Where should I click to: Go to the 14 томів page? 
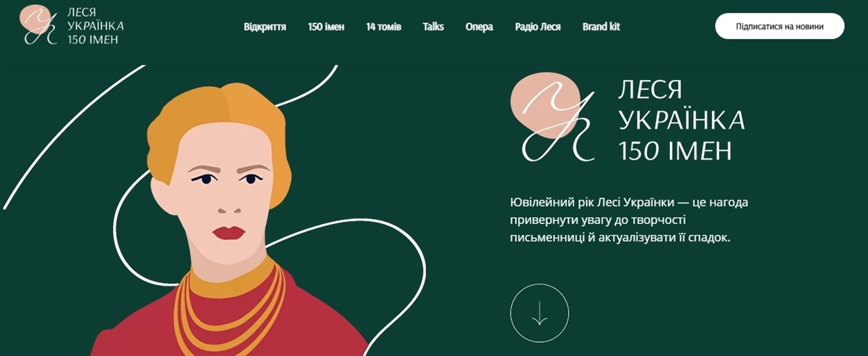384,26
